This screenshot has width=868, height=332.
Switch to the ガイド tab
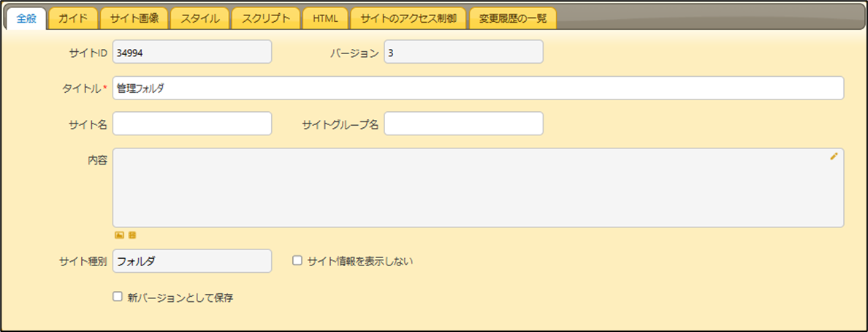click(72, 18)
